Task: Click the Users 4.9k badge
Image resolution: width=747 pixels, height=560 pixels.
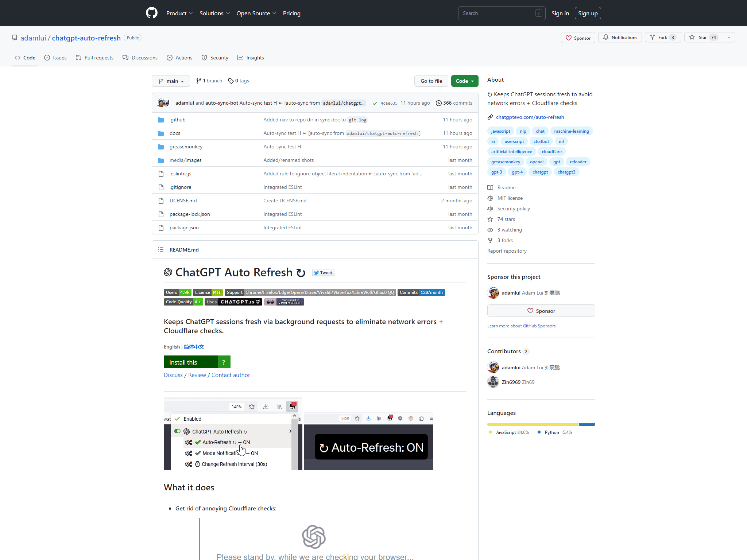Action: [x=177, y=292]
